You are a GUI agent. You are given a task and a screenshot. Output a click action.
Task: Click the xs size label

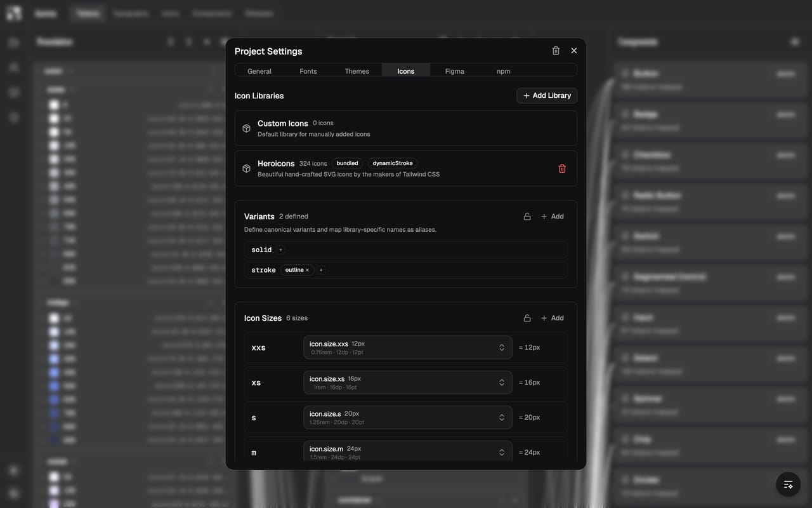[256, 383]
